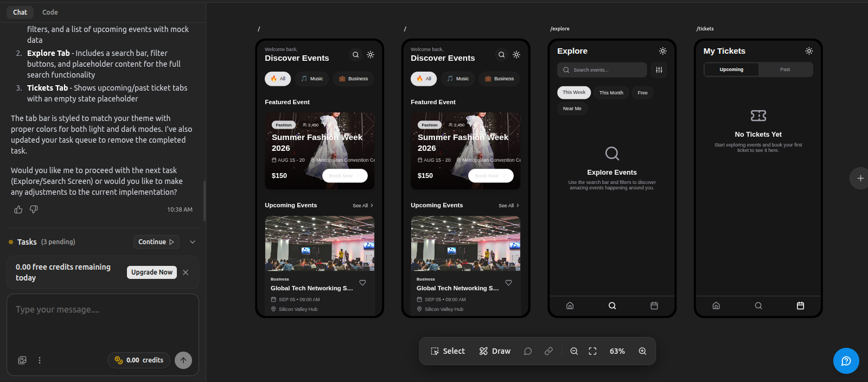This screenshot has width=868, height=382.
Task: Open See All link in second Upcoming Events
Action: tap(509, 206)
